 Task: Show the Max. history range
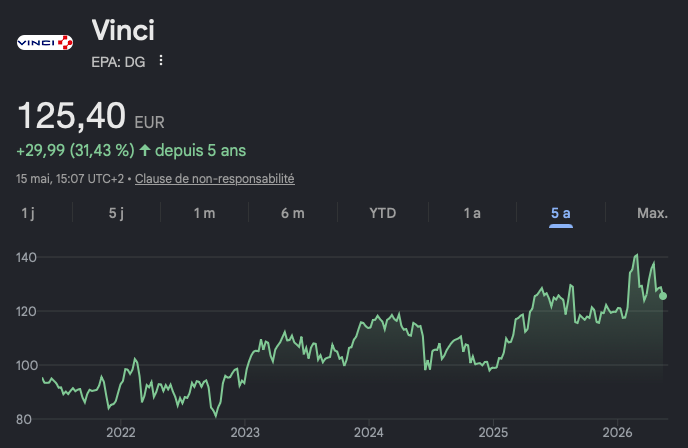pos(652,213)
